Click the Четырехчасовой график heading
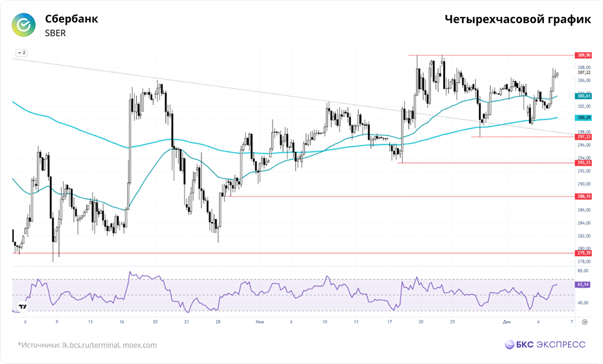Image resolution: width=603 pixels, height=364 pixels. (517, 19)
